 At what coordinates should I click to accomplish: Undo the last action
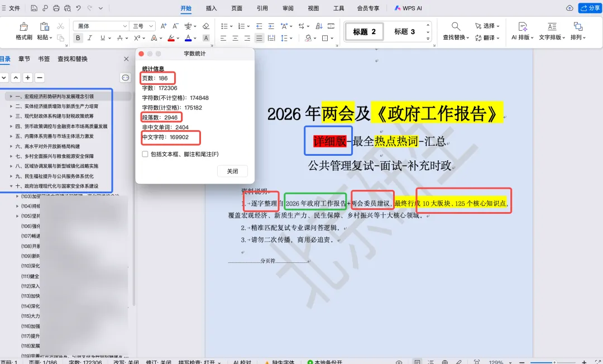(x=79, y=8)
